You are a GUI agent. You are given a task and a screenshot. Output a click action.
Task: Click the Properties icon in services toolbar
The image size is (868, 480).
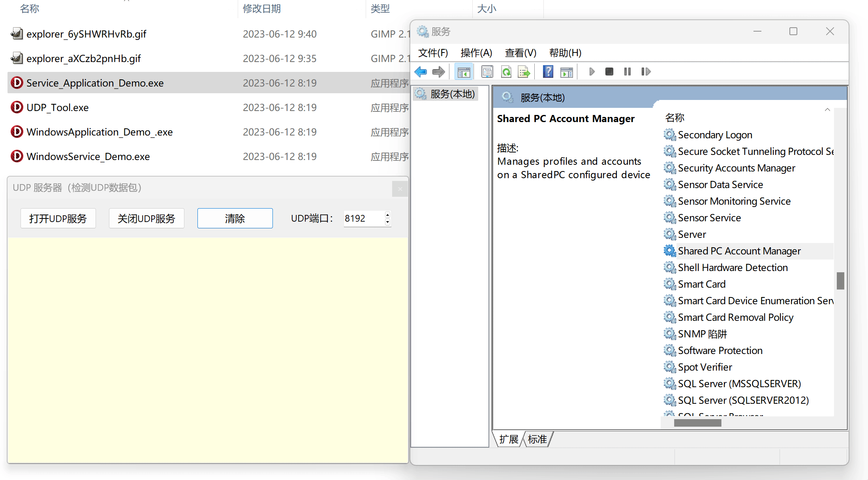[x=487, y=72]
